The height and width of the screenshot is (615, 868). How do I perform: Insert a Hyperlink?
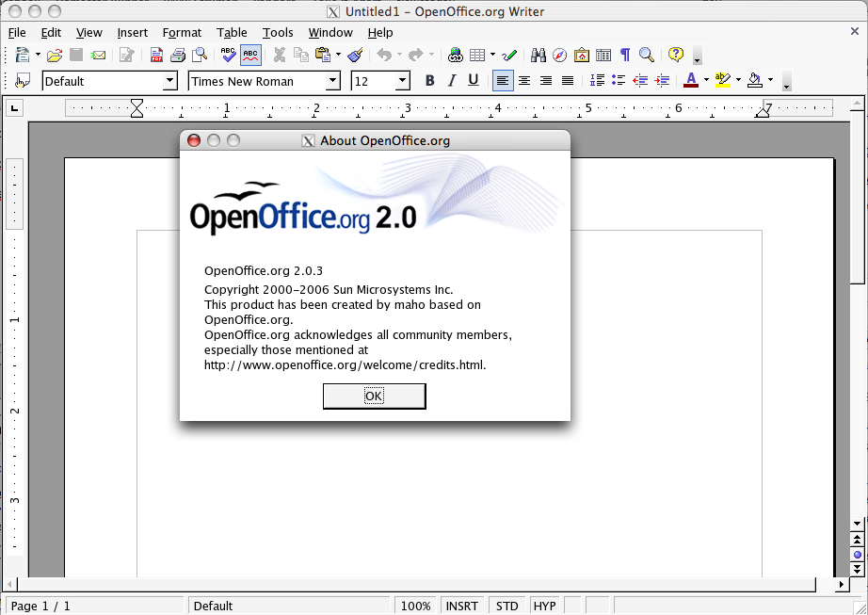click(455, 55)
